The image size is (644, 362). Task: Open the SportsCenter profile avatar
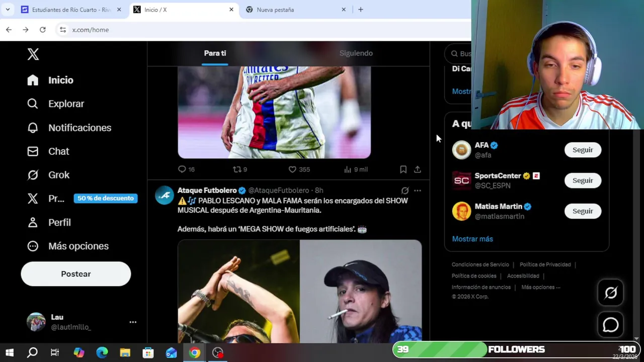pyautogui.click(x=461, y=180)
